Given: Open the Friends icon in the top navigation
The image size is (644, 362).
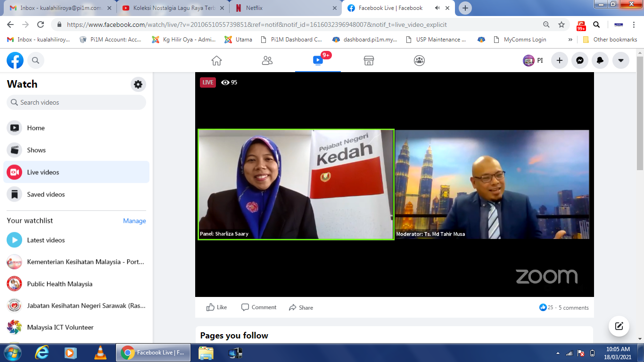Looking at the screenshot, I should click(x=267, y=60).
